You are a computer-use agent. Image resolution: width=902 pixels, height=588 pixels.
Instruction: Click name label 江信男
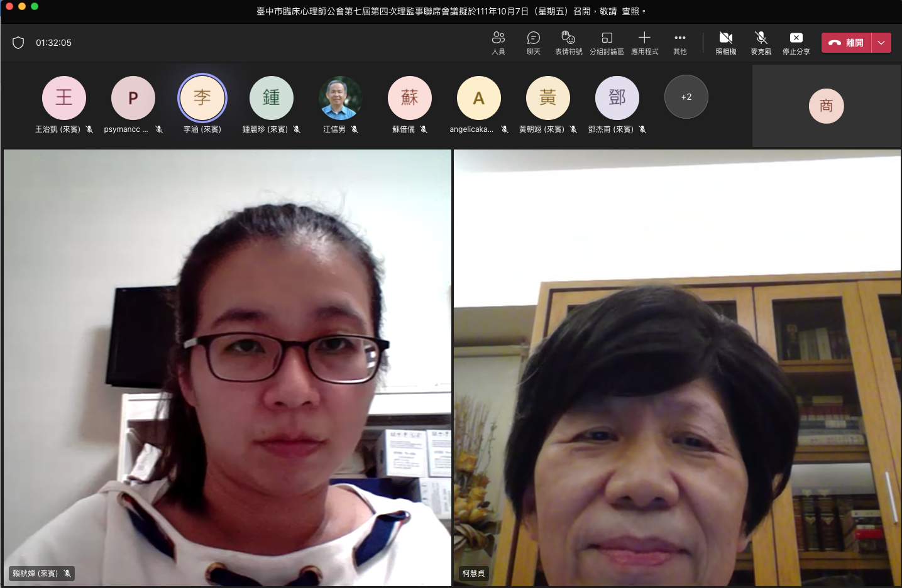click(x=334, y=129)
